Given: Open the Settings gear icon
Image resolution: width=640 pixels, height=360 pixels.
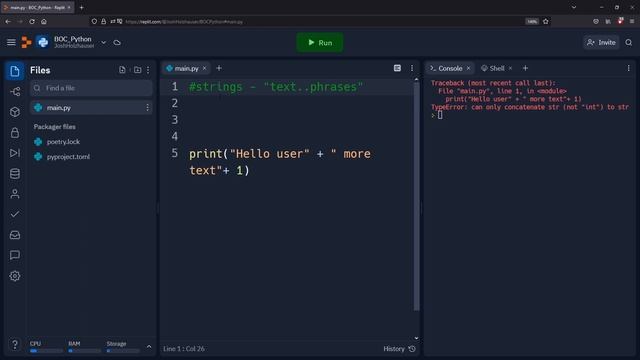Looking at the screenshot, I should [15, 276].
